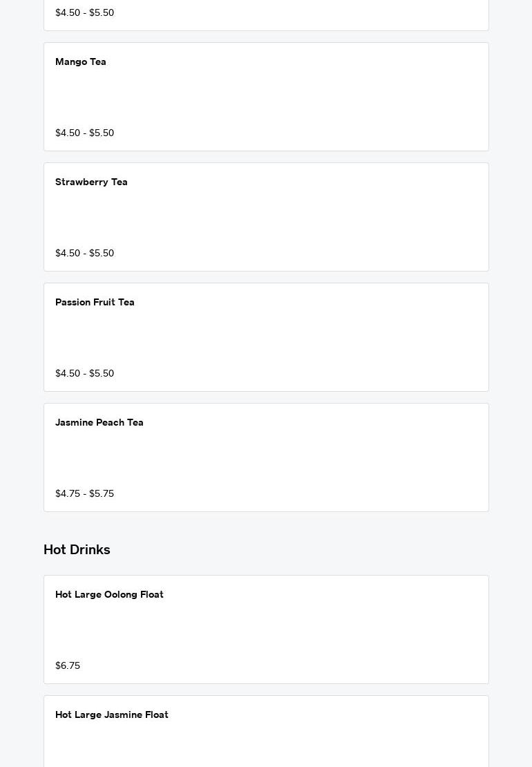Open the Mango Tea menu item card
This screenshot has height=767, width=532.
tap(266, 97)
